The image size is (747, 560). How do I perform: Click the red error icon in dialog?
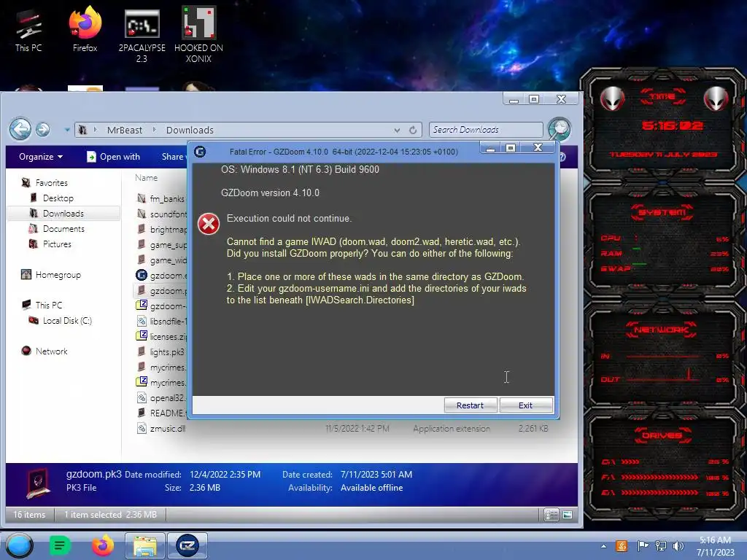[x=209, y=224]
